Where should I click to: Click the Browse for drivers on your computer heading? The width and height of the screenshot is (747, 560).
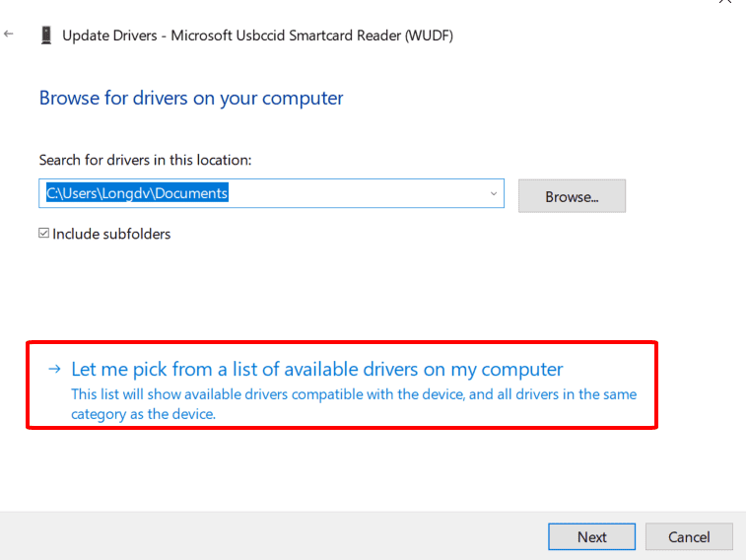point(191,99)
